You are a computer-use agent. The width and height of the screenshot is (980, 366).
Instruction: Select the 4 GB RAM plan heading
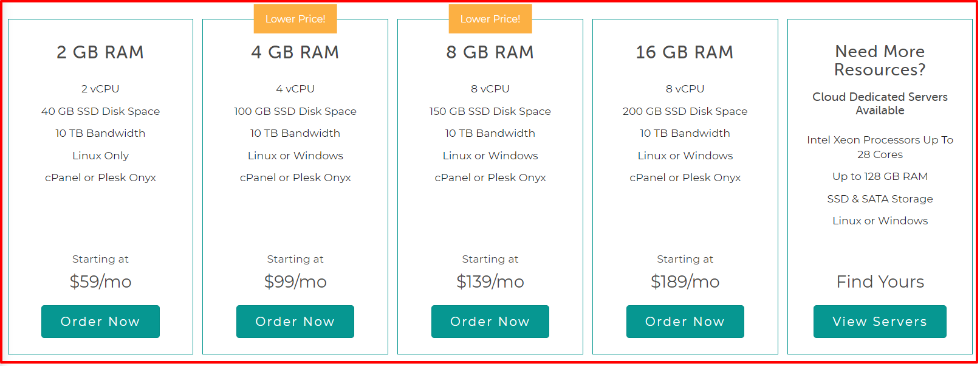point(295,52)
